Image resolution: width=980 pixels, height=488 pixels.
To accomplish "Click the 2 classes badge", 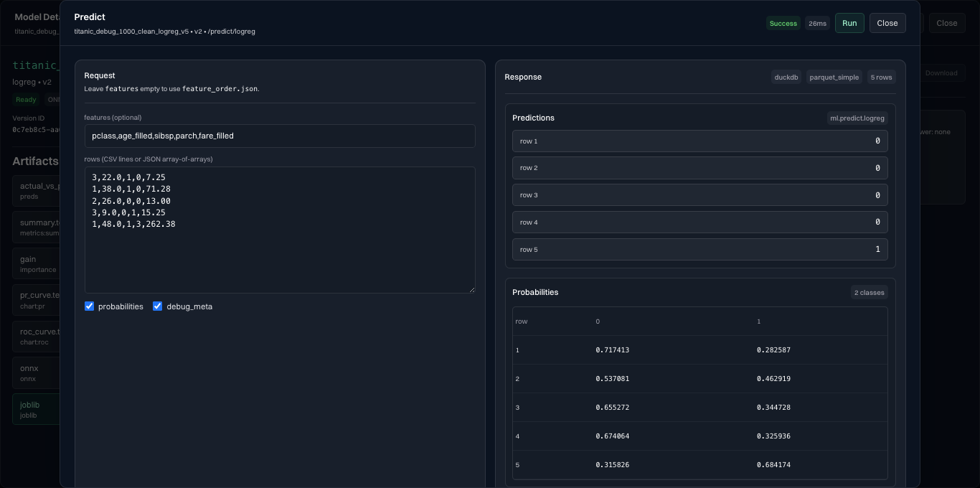I will pyautogui.click(x=869, y=292).
